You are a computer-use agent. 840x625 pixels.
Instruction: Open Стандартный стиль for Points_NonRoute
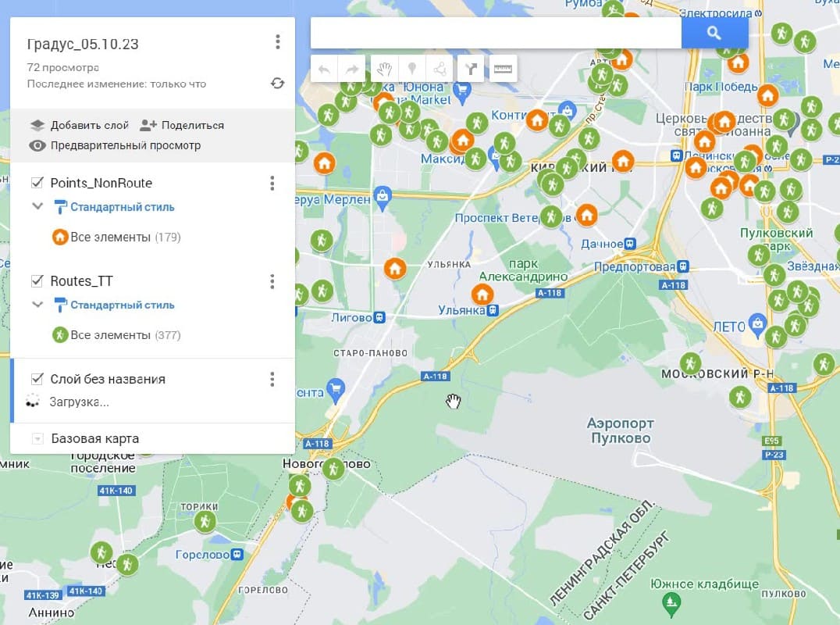coord(114,207)
